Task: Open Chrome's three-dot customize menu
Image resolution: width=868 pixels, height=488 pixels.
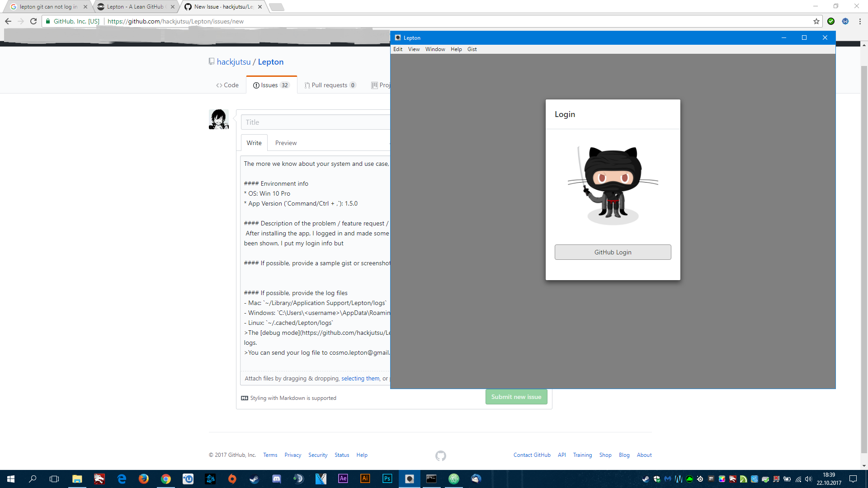Action: (x=859, y=21)
